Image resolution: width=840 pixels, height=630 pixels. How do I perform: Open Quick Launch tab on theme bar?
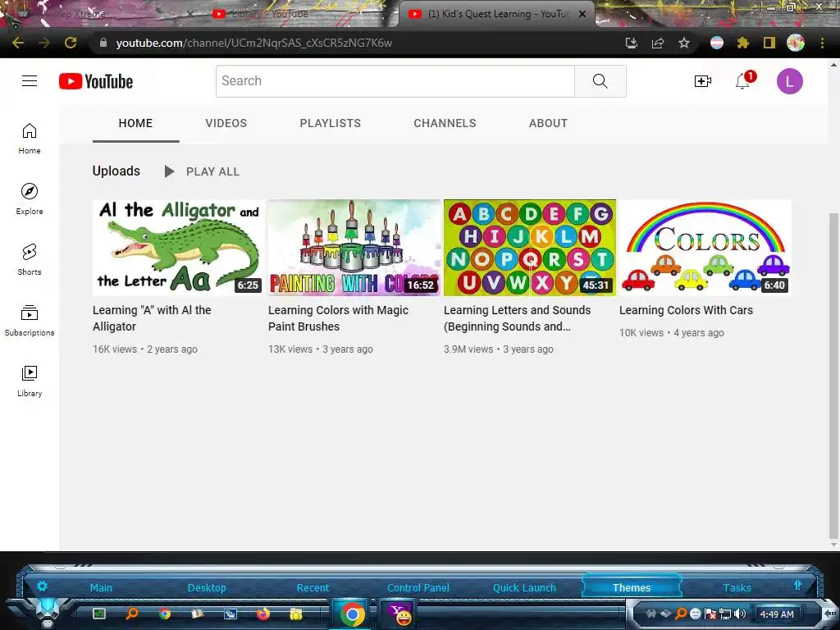[x=524, y=587]
